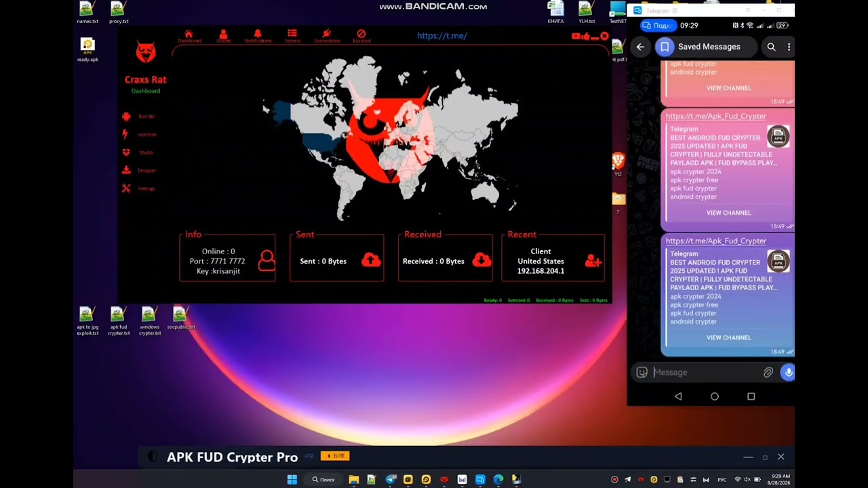
Task: Click the Telegram icon in the taskbar
Action: tap(390, 479)
